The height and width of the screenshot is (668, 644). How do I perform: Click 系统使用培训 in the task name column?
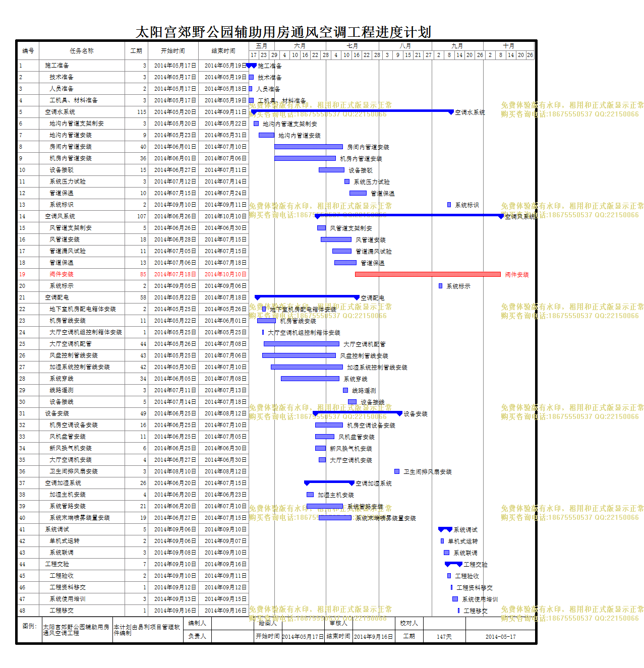[x=68, y=599]
